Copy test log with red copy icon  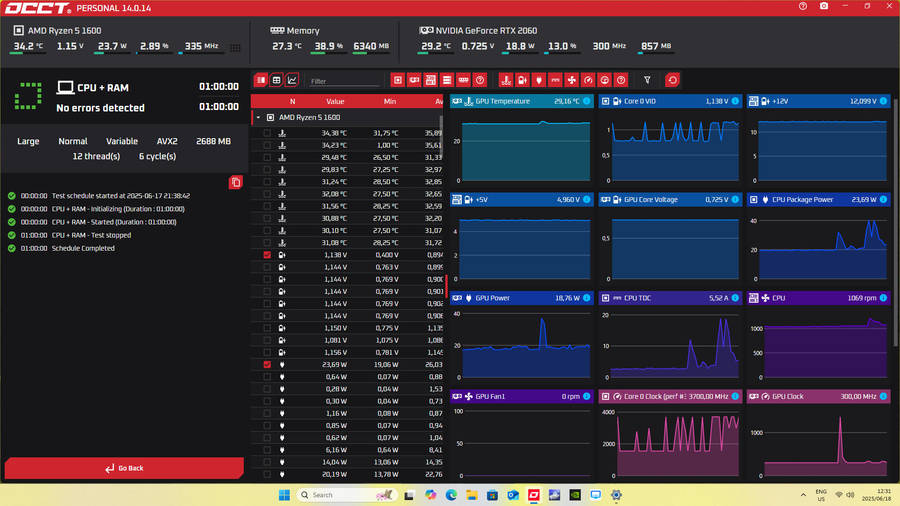pyautogui.click(x=235, y=182)
